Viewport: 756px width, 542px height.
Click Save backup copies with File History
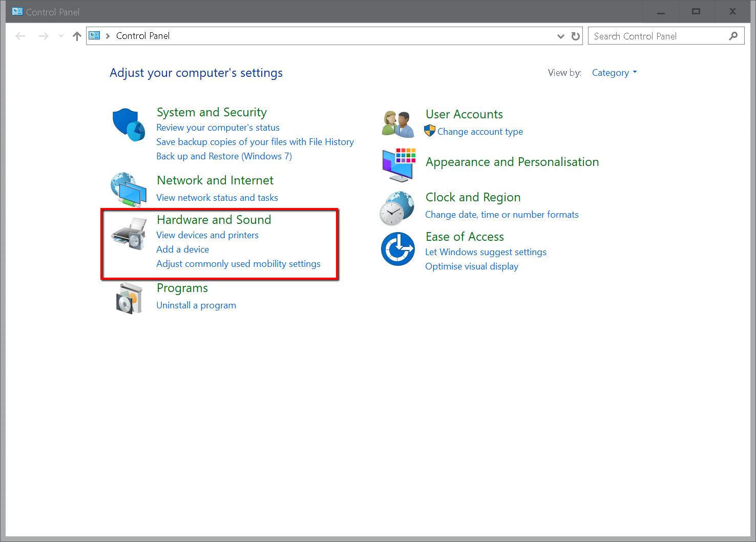pyautogui.click(x=255, y=142)
